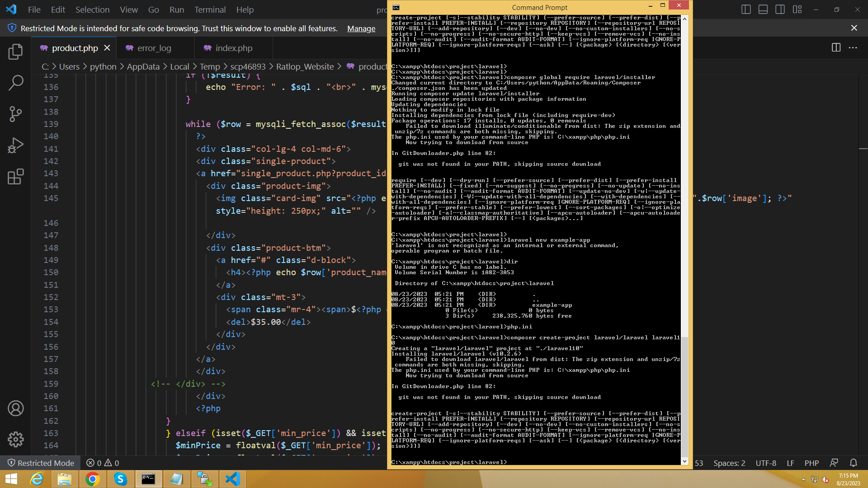Open Source Control view
The width and height of the screenshot is (868, 488).
pos(15,114)
